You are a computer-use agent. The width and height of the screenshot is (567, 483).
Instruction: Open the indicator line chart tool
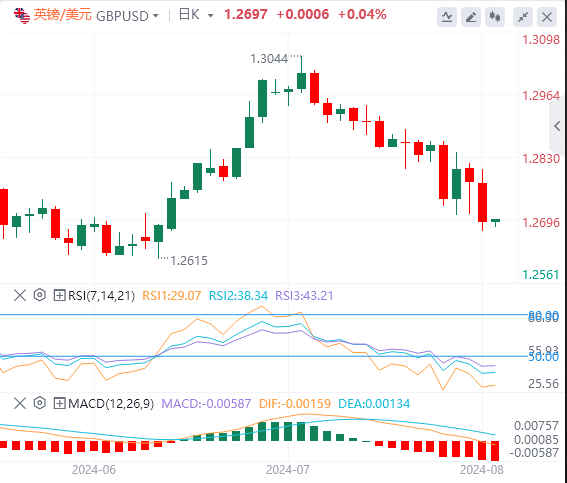coord(447,17)
